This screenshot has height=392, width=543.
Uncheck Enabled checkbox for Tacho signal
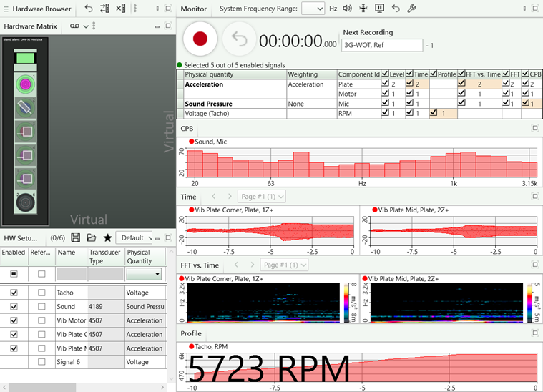pyautogui.click(x=14, y=293)
